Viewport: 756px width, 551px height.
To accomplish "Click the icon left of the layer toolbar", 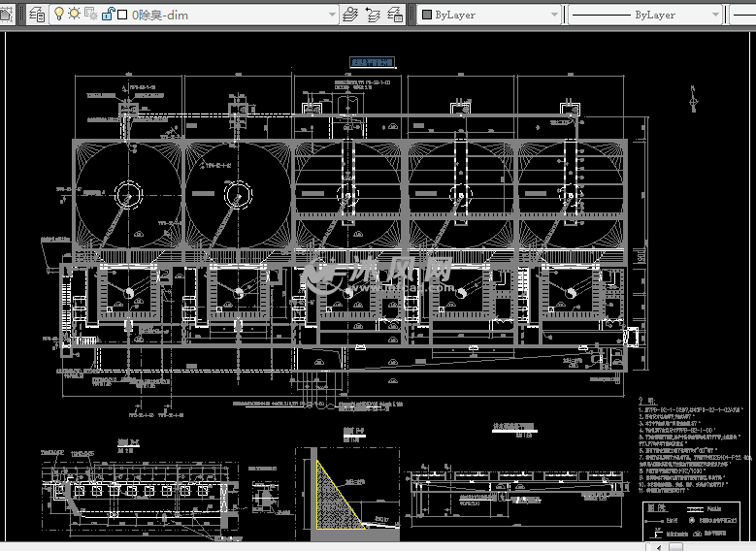I will (7, 15).
